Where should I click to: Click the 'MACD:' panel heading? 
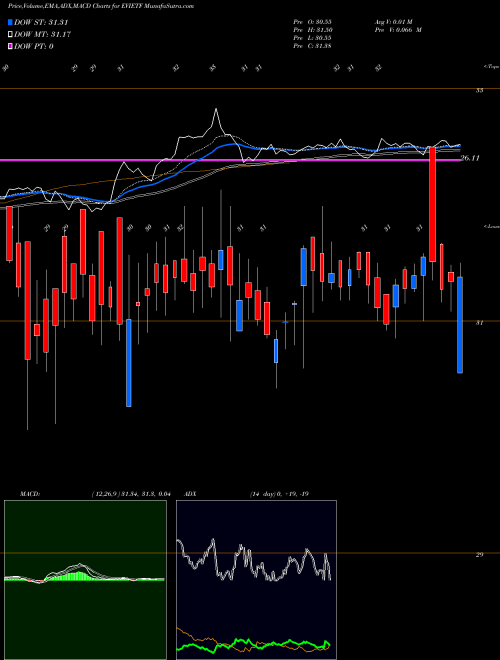coord(30,494)
